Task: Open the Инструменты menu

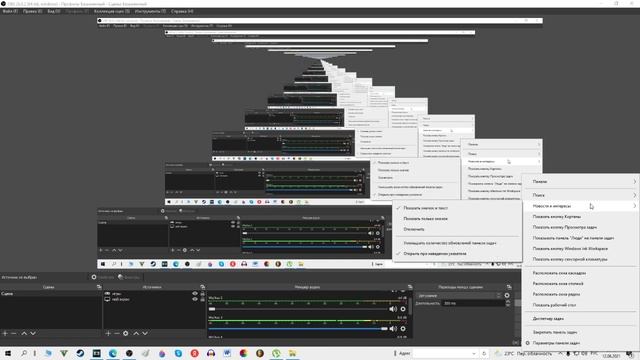Action: (151, 11)
